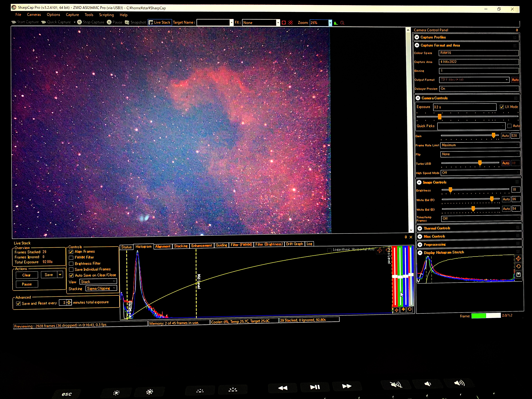Expand the Thermal Controls section
Screen dimensions: 532x399
420,228
